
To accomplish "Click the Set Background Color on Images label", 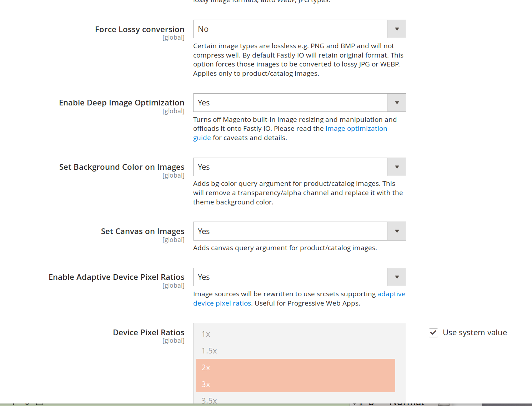I will click(122, 167).
